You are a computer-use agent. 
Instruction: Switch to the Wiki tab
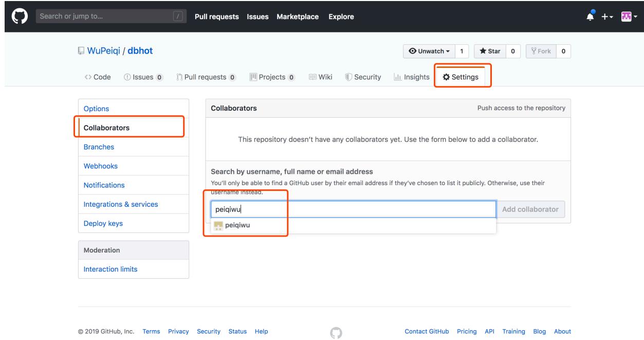tap(321, 77)
